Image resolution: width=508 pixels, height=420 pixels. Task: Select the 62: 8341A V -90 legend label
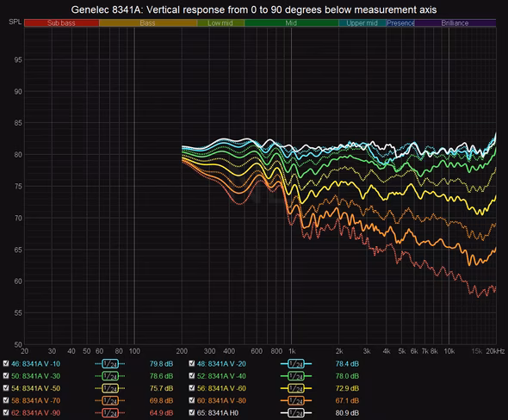tap(35, 413)
